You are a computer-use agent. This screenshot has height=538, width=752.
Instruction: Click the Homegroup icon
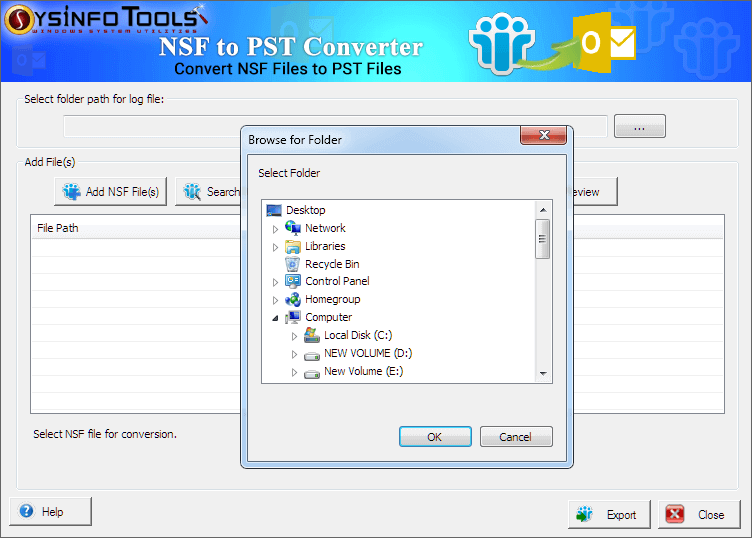tap(293, 299)
